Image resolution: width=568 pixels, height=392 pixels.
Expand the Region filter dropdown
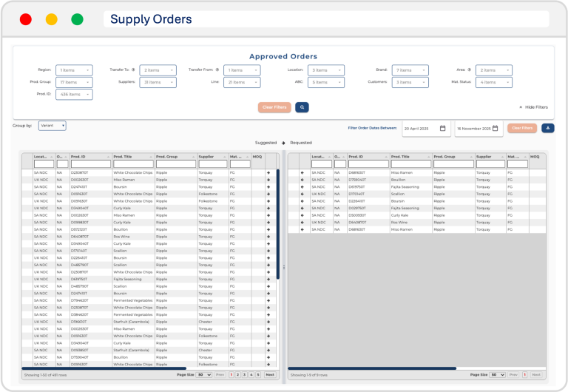(74, 70)
